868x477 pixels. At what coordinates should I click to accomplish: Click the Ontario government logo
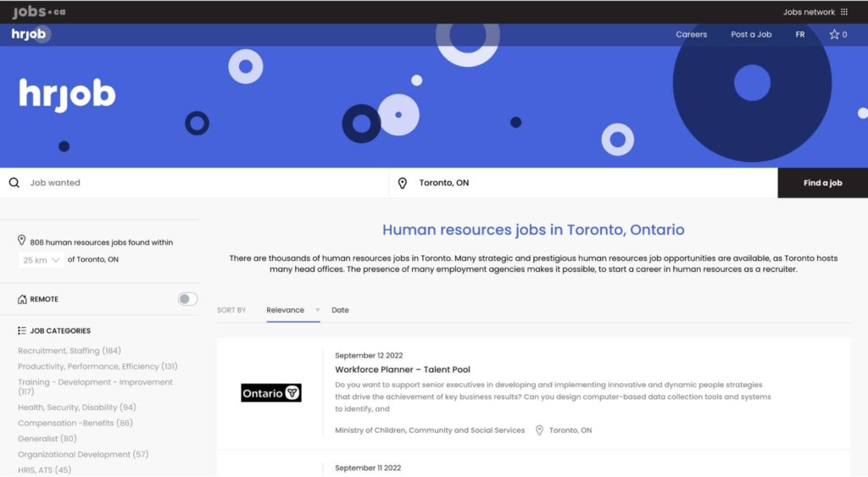click(271, 393)
